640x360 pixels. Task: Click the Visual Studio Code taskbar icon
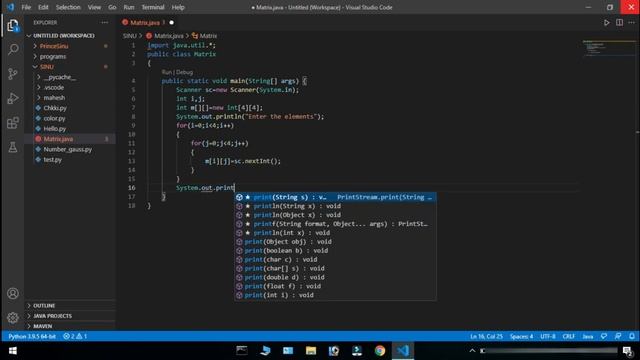403,351
